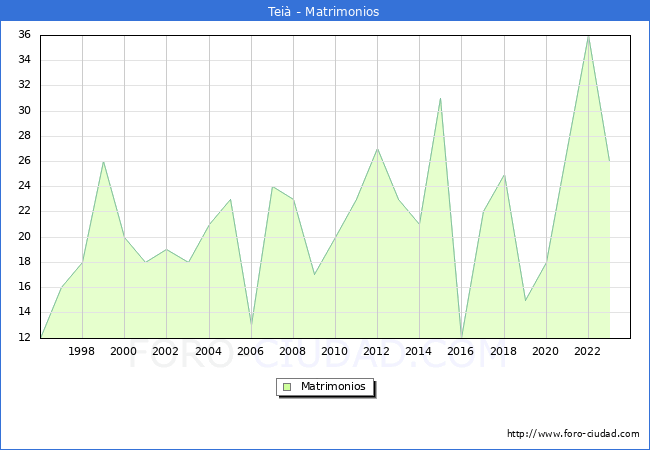This screenshot has height=450, width=650.
Task: Click the 30 y-axis value
Action: (x=24, y=111)
